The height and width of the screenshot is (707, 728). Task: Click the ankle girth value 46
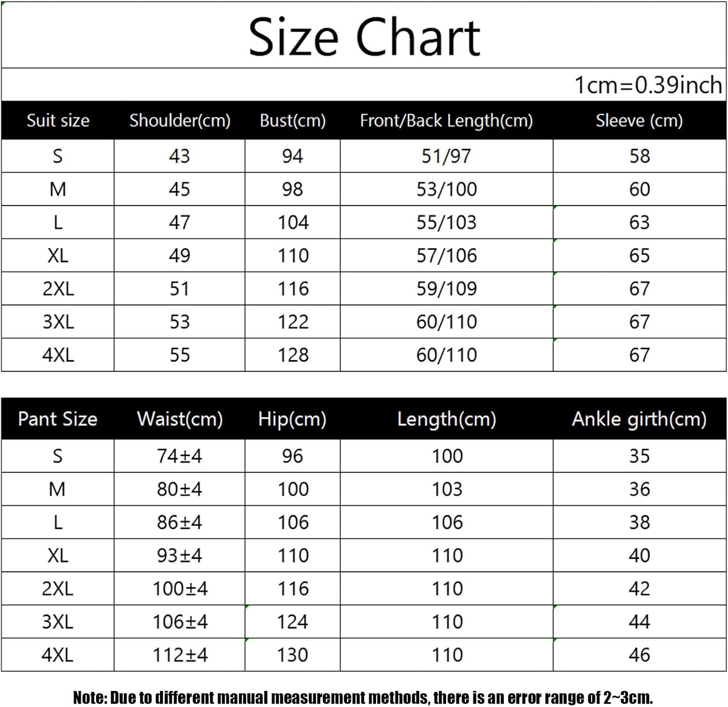pyautogui.click(x=639, y=655)
